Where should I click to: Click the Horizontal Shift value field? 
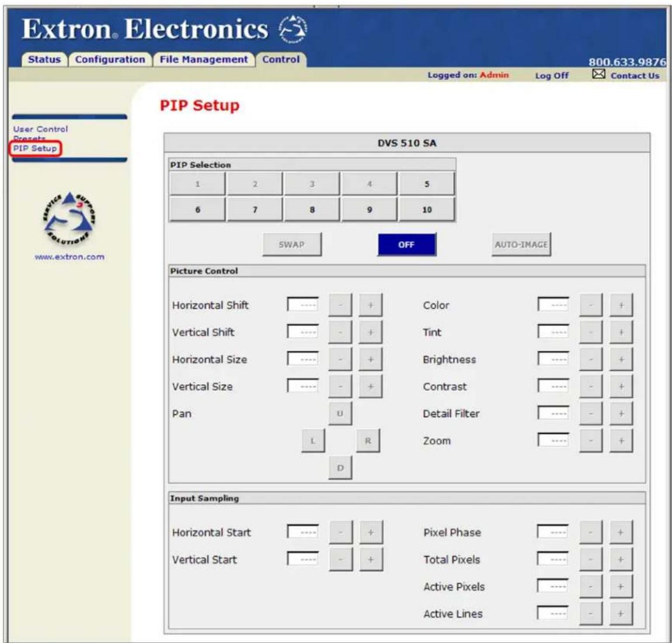pos(302,304)
